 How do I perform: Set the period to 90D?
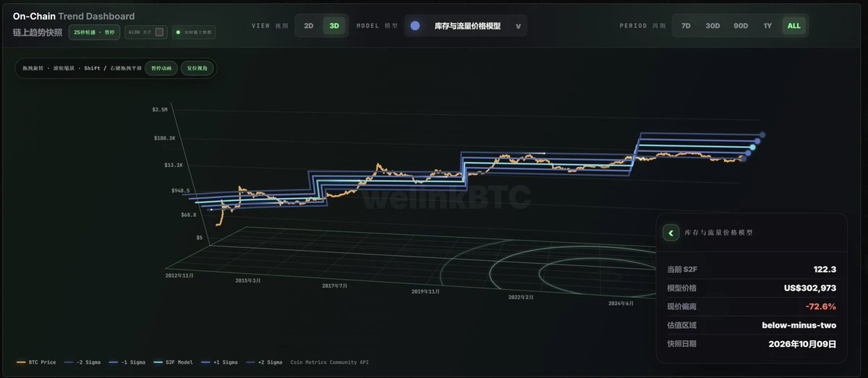741,26
